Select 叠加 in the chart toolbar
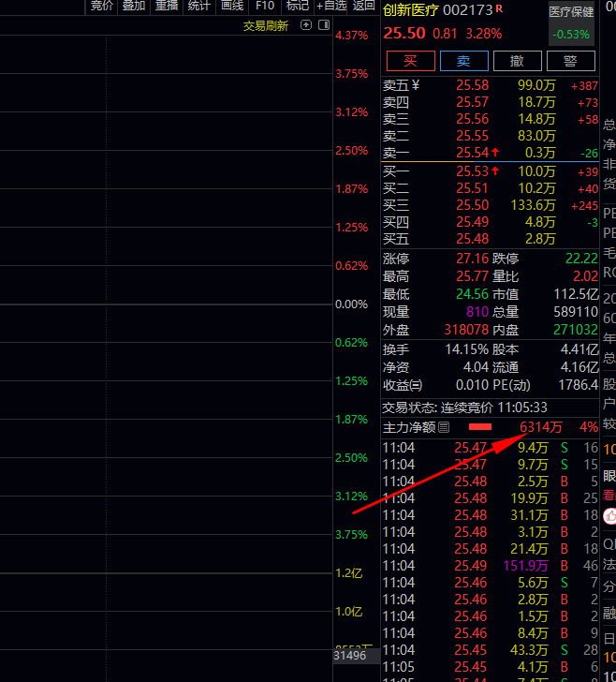 coord(134,6)
